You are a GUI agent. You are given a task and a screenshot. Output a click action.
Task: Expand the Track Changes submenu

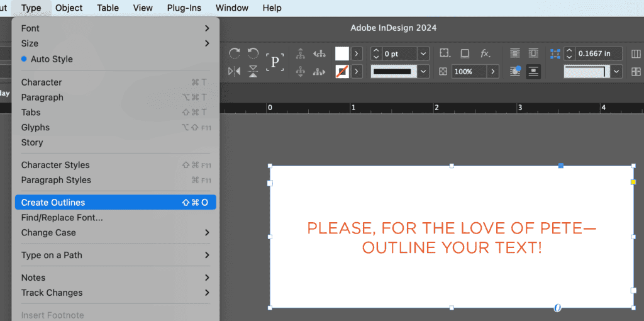[x=116, y=293]
